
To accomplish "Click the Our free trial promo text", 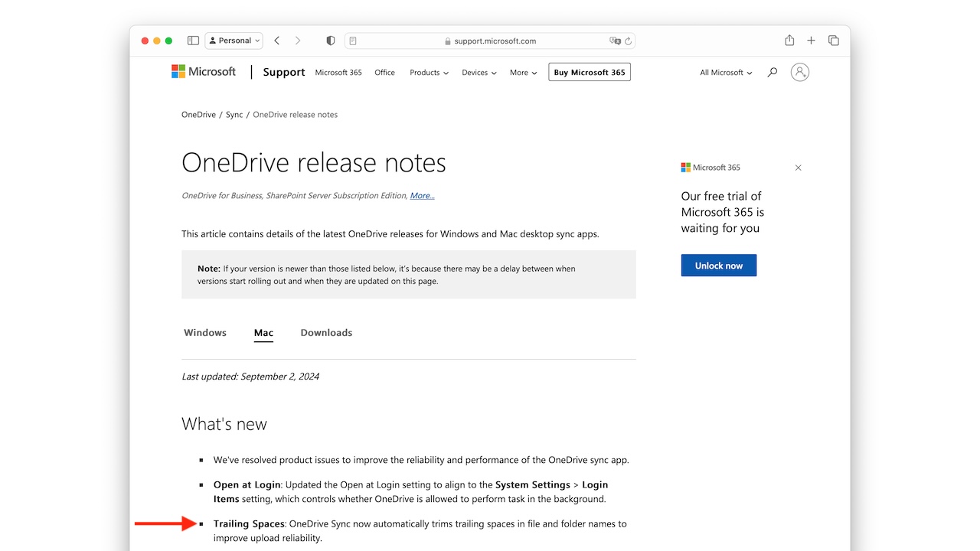I will coord(723,212).
